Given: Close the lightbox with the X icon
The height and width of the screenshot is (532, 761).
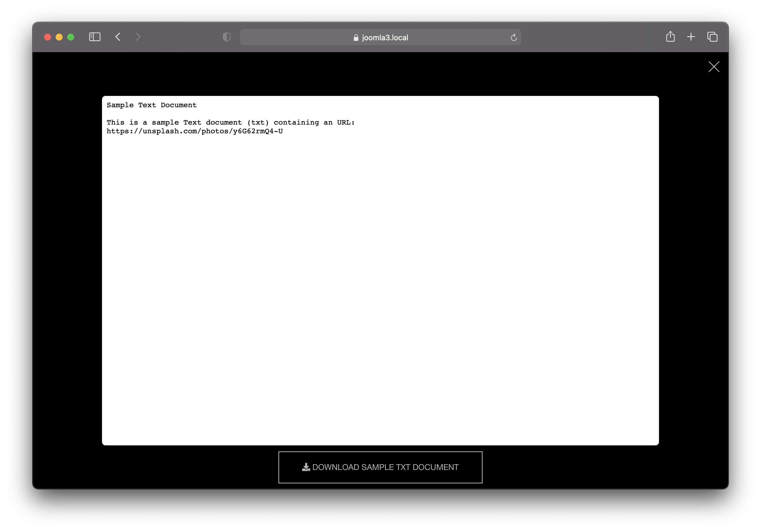Looking at the screenshot, I should coord(714,67).
